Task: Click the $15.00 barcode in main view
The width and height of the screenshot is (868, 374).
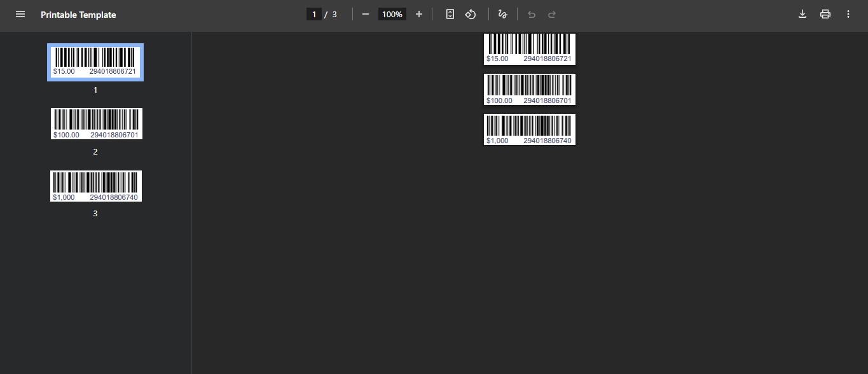Action: 529,48
